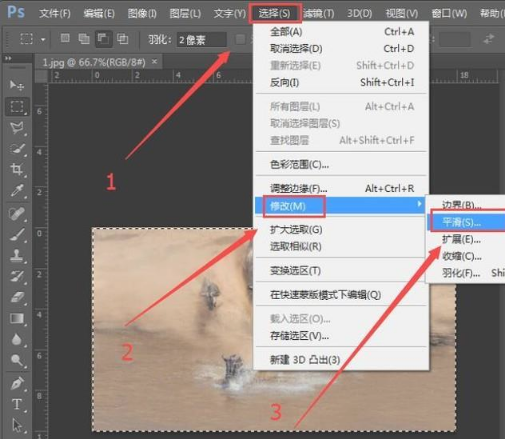This screenshot has height=439, width=505.
Task: Choose 边界(B)... in Modify submenu
Action: coord(466,205)
